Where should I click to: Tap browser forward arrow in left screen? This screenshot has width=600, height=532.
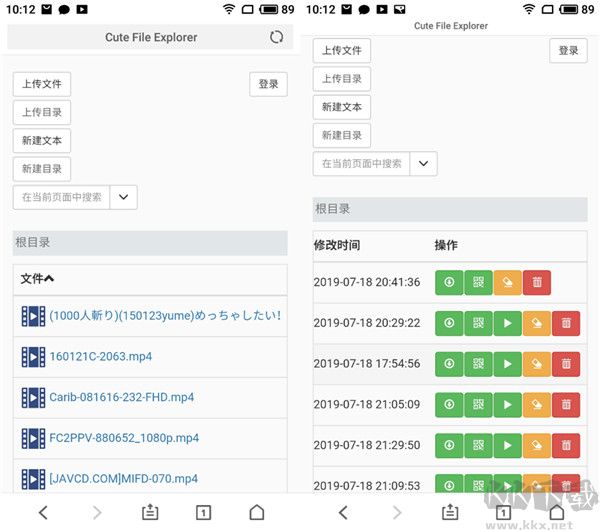[97, 513]
